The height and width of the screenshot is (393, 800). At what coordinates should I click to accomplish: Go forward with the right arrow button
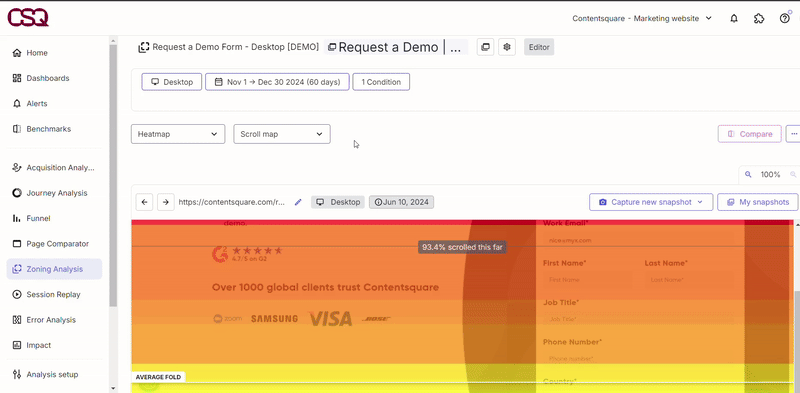pyautogui.click(x=165, y=202)
